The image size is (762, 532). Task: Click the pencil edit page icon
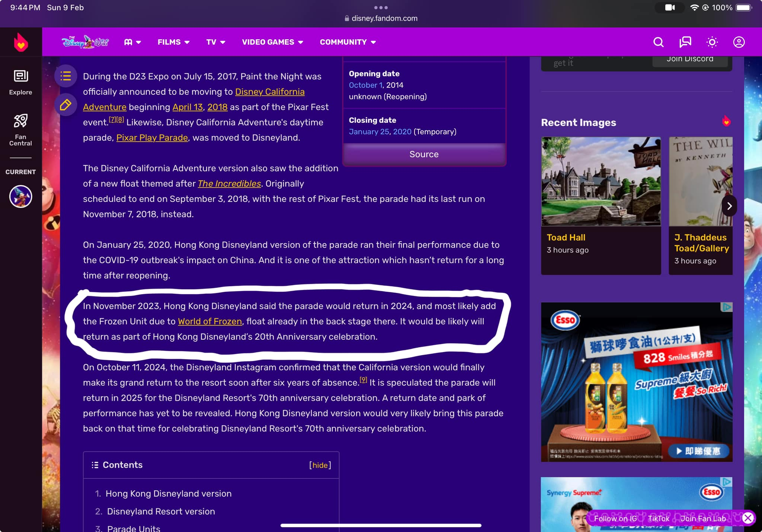click(x=66, y=105)
